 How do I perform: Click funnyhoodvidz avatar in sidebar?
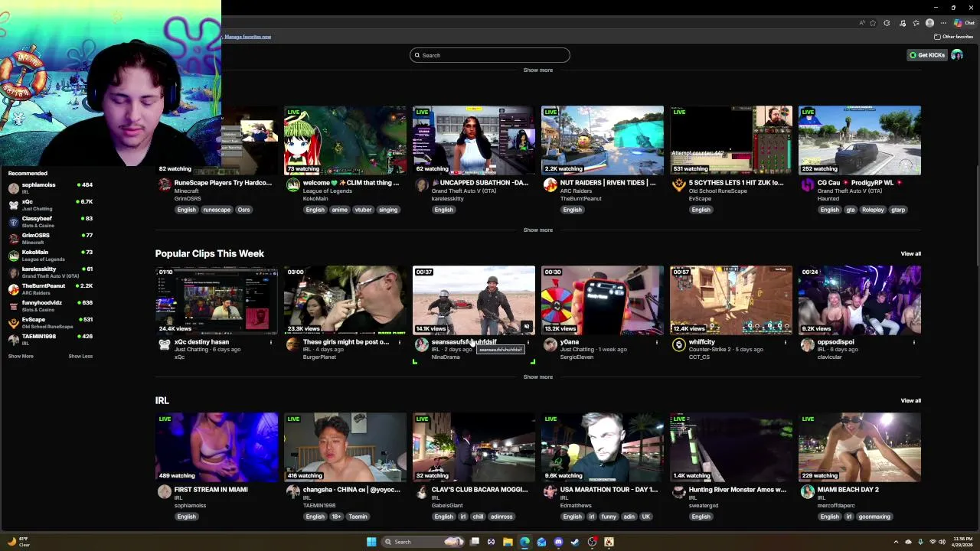click(13, 305)
